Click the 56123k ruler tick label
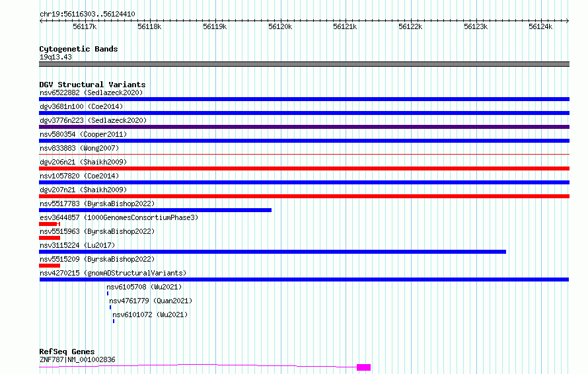 point(476,26)
